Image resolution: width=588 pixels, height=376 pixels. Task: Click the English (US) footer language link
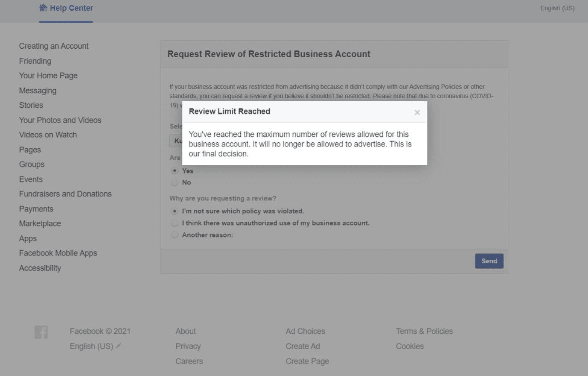click(91, 346)
